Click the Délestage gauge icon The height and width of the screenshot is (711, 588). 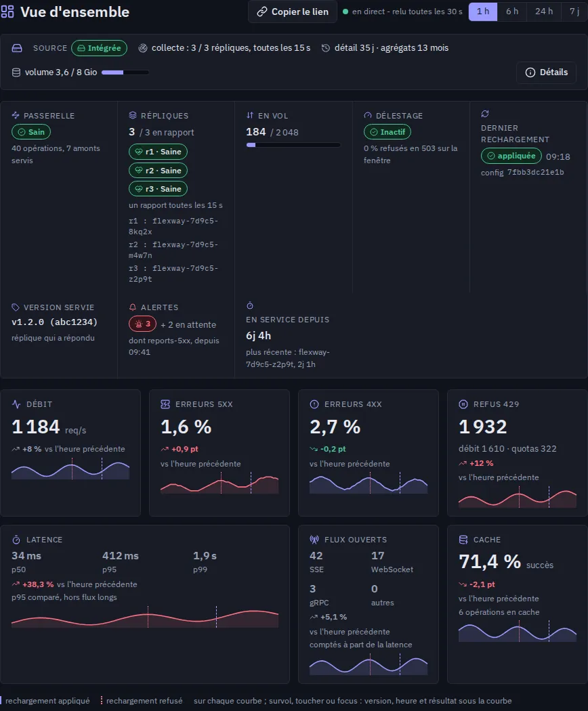coord(367,116)
